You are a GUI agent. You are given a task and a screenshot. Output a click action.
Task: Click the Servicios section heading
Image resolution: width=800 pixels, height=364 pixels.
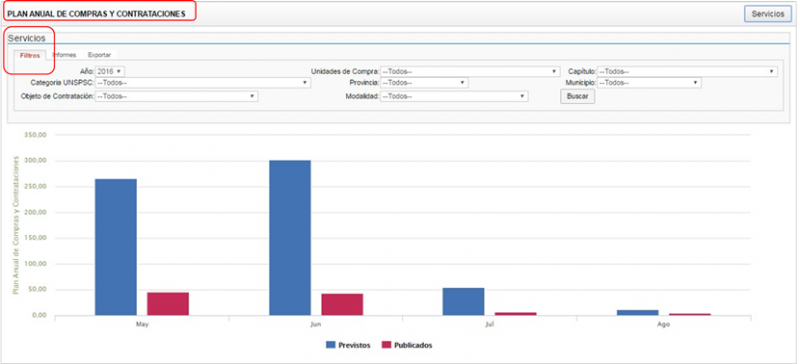coord(27,38)
